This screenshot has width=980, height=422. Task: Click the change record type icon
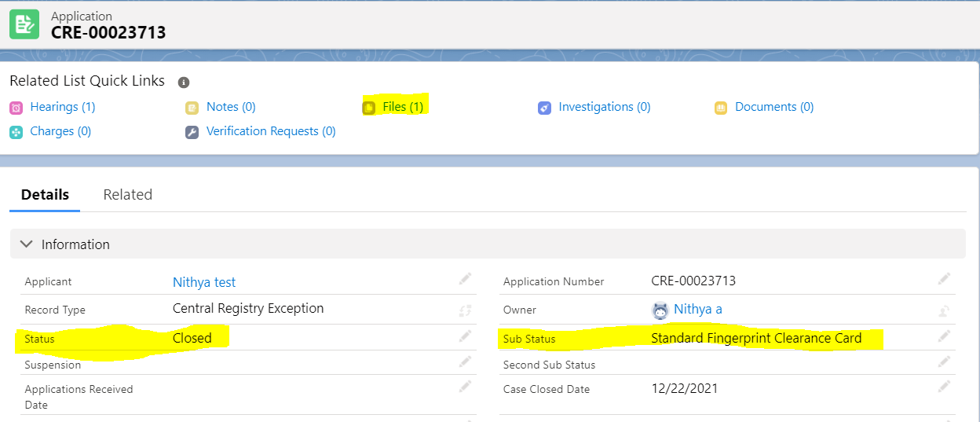[x=465, y=310]
